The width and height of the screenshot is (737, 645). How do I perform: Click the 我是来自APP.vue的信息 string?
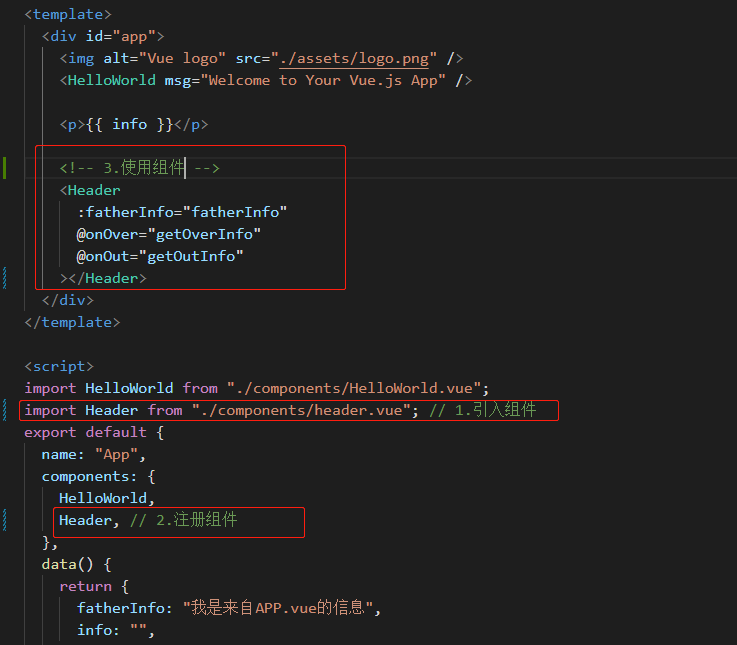point(278,608)
